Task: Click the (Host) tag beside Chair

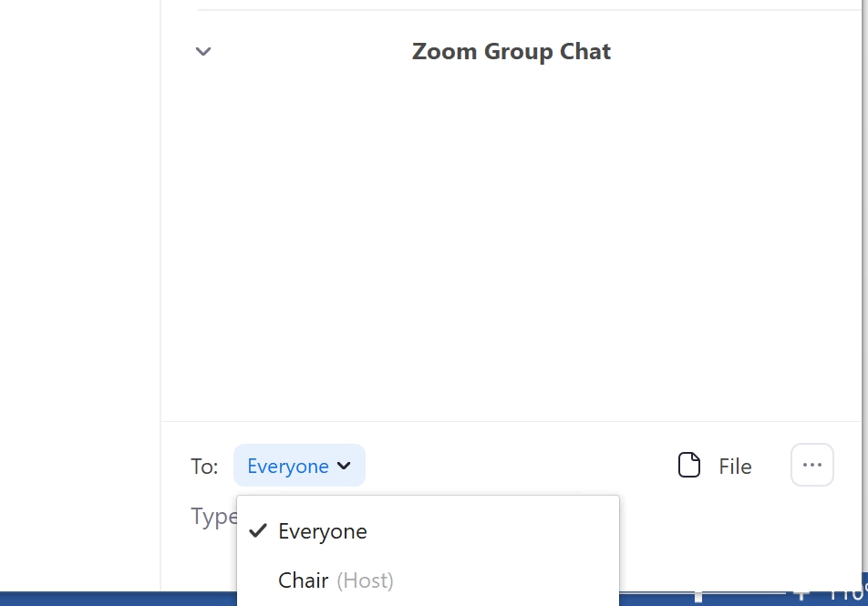Action: [365, 580]
